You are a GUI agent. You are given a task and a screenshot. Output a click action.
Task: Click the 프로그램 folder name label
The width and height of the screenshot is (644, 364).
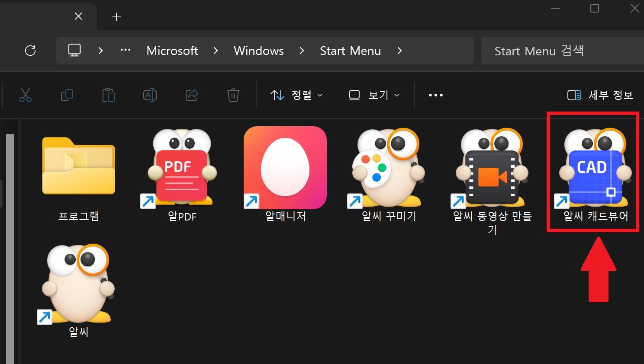78,216
